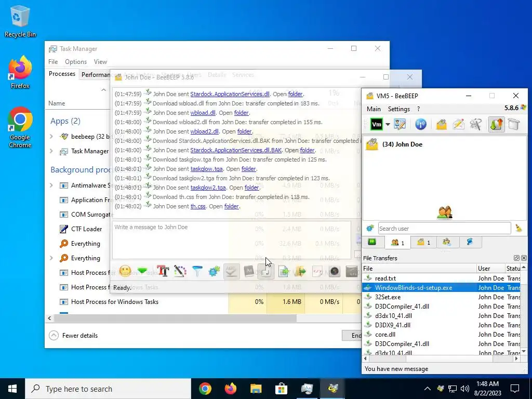Open Options menu in Task Manager
The image size is (532, 399).
point(76,61)
